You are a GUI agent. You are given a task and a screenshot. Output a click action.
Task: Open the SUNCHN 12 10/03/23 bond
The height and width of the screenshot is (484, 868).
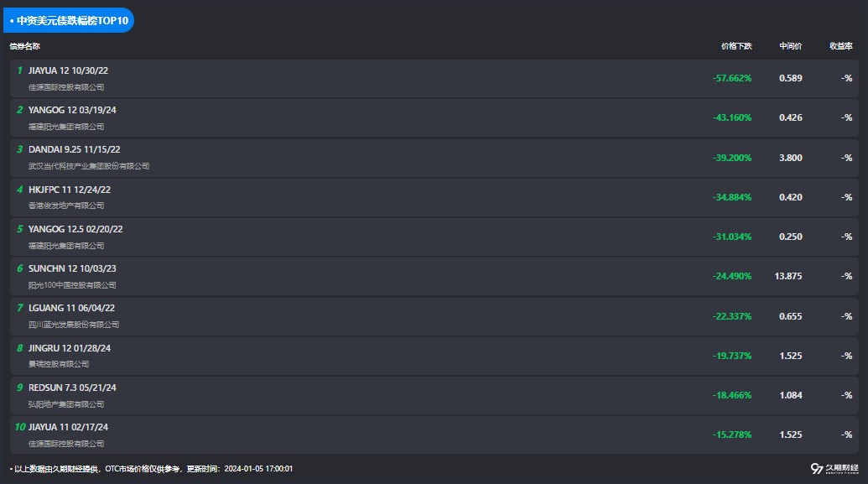click(72, 268)
